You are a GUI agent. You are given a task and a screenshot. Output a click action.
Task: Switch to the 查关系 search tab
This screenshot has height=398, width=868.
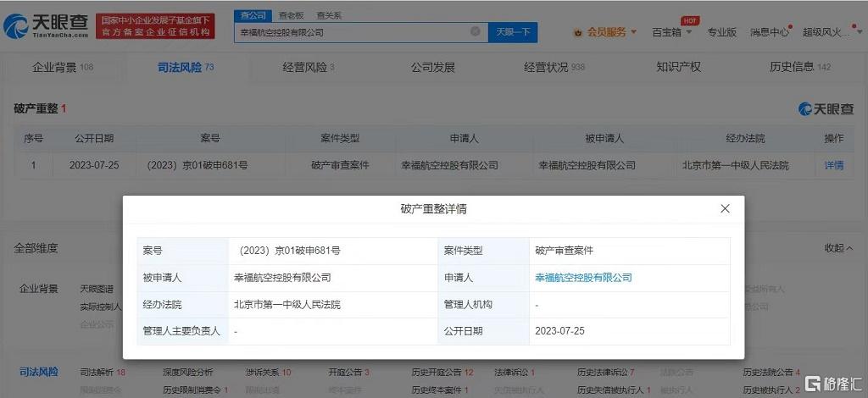point(329,15)
